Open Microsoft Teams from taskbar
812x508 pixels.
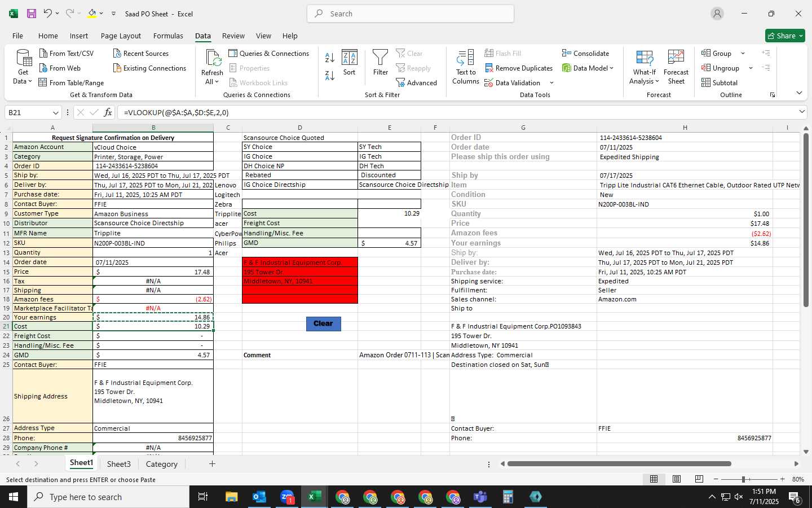pos(480,497)
